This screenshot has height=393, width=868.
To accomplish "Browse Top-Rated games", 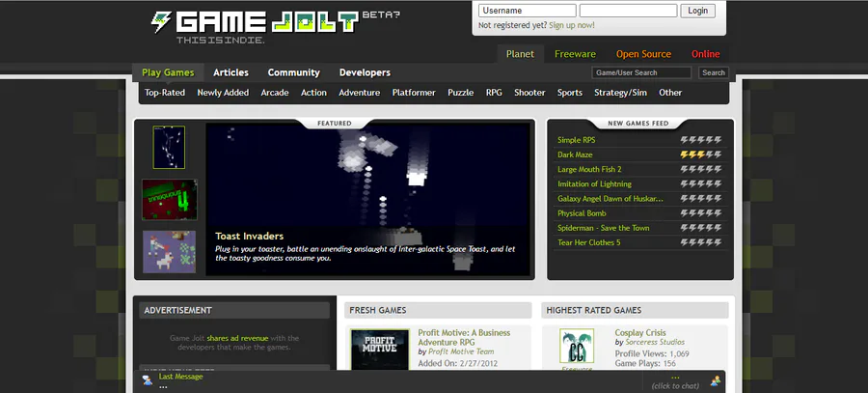I will (165, 93).
